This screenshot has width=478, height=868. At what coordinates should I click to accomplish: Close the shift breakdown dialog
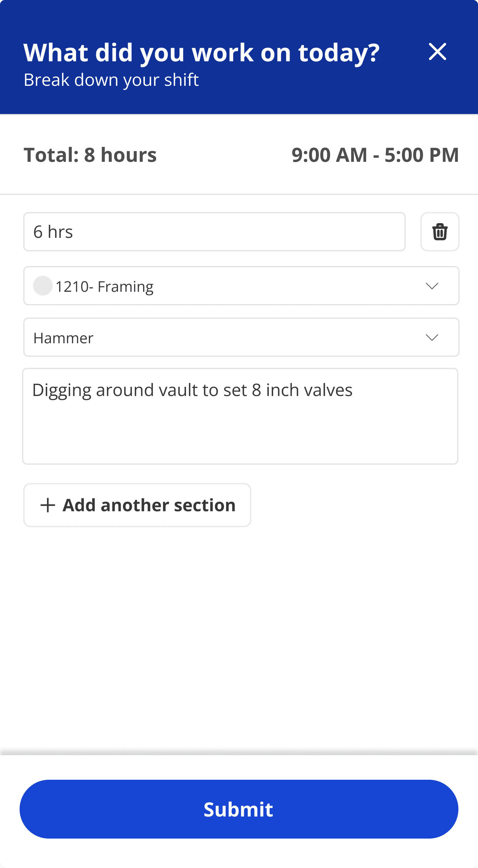click(437, 52)
